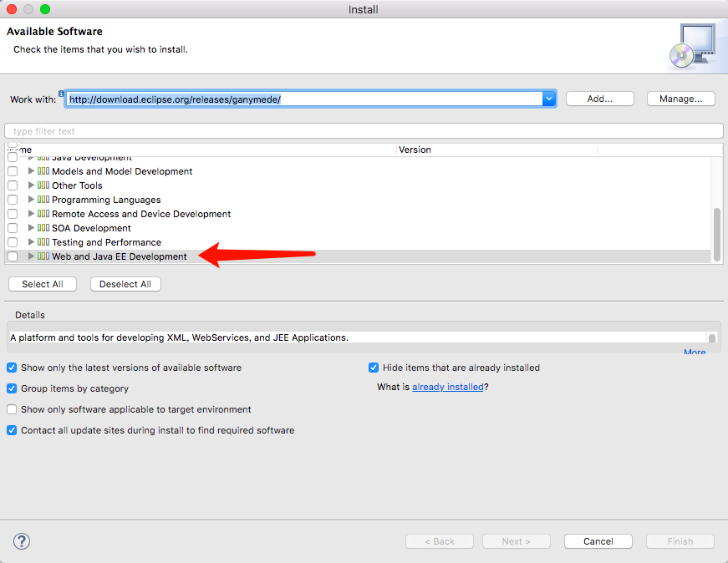Image resolution: width=728 pixels, height=563 pixels.
Task: Click category icon beside Models and Model Development
Action: [43, 170]
